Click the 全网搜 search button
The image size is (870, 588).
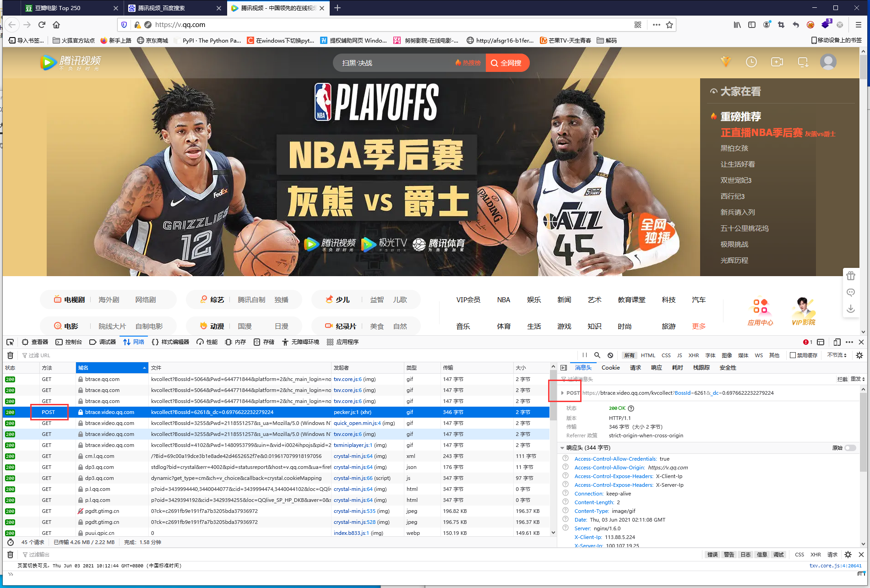[507, 63]
